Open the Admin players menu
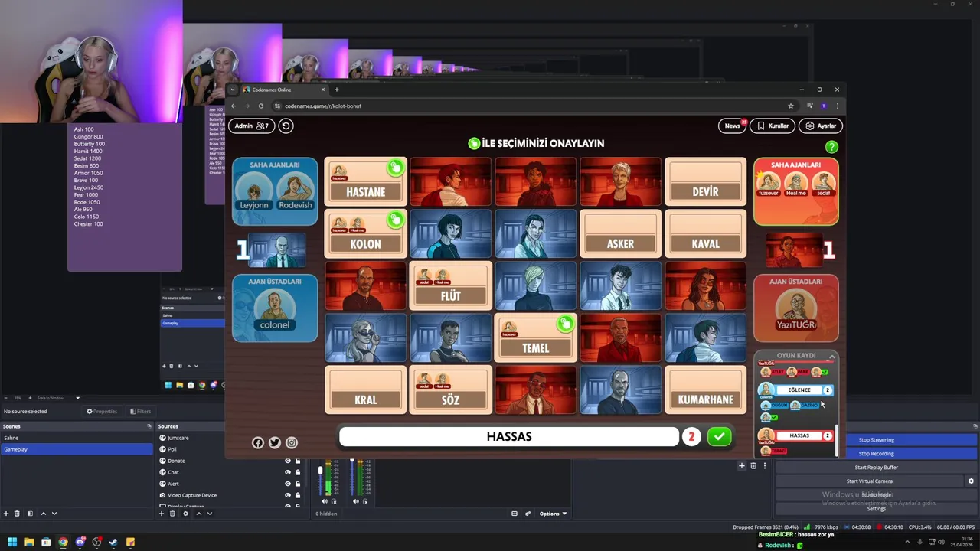Screen dimensions: 980x551 251,126
